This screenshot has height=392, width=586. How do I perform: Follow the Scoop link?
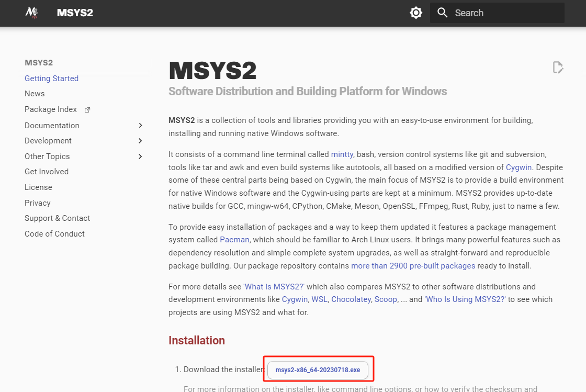point(387,299)
